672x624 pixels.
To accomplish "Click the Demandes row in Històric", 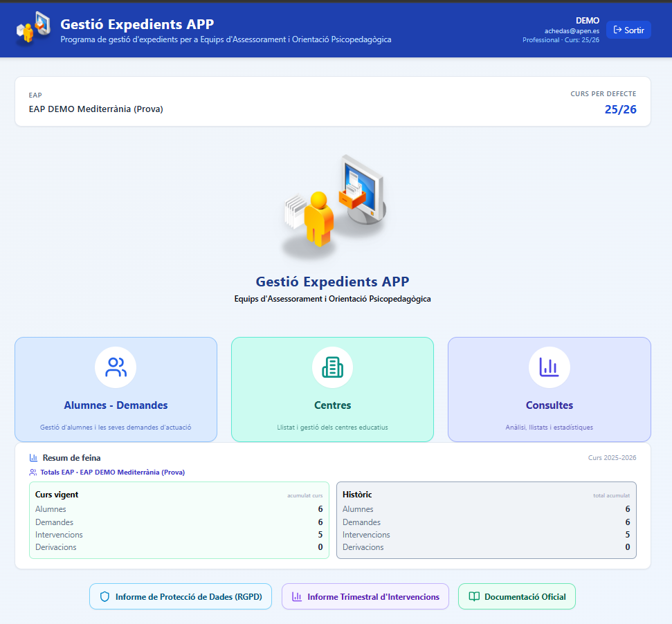I will (x=487, y=522).
